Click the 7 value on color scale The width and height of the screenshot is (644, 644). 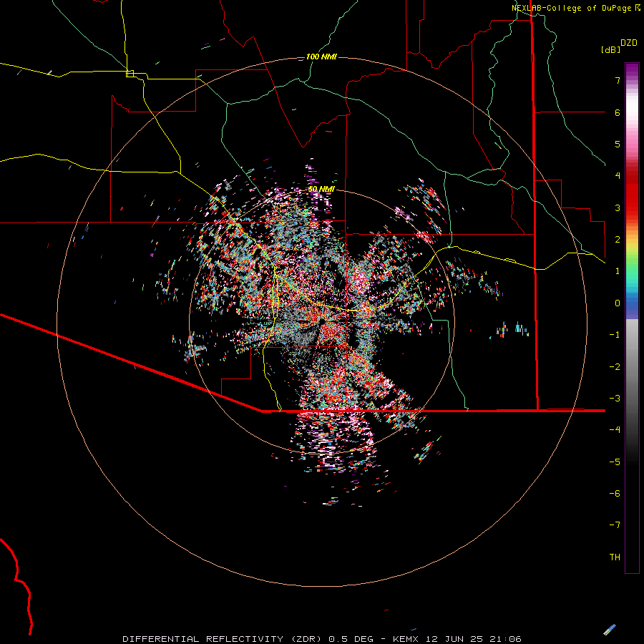tap(618, 80)
